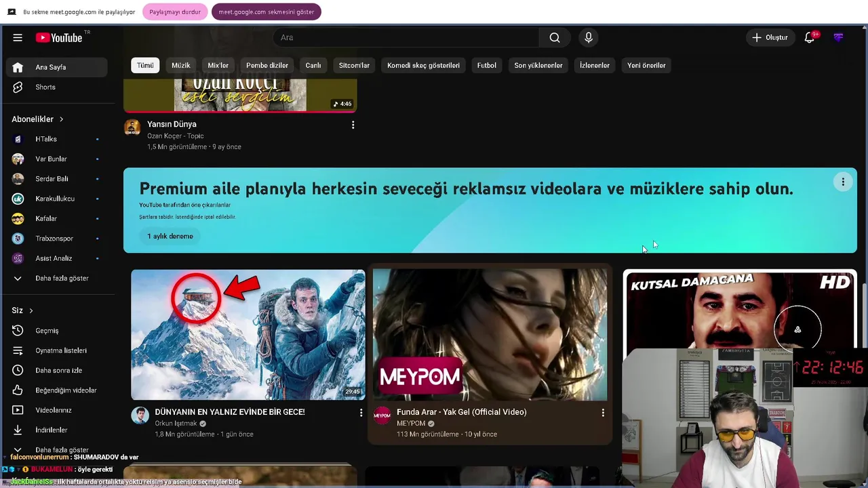The height and width of the screenshot is (488, 868).
Task: Open Funda Arar - Yak Gel title
Action: 462,412
